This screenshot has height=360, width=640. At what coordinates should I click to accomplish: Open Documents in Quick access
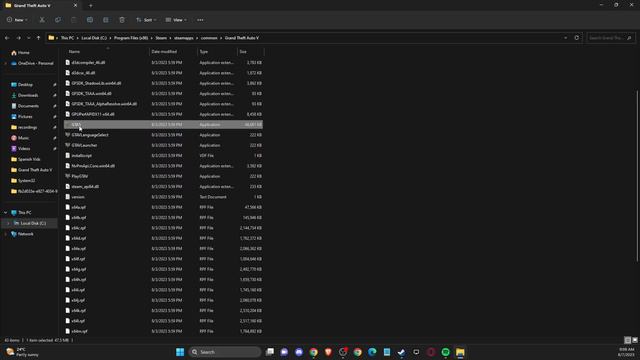(28, 106)
